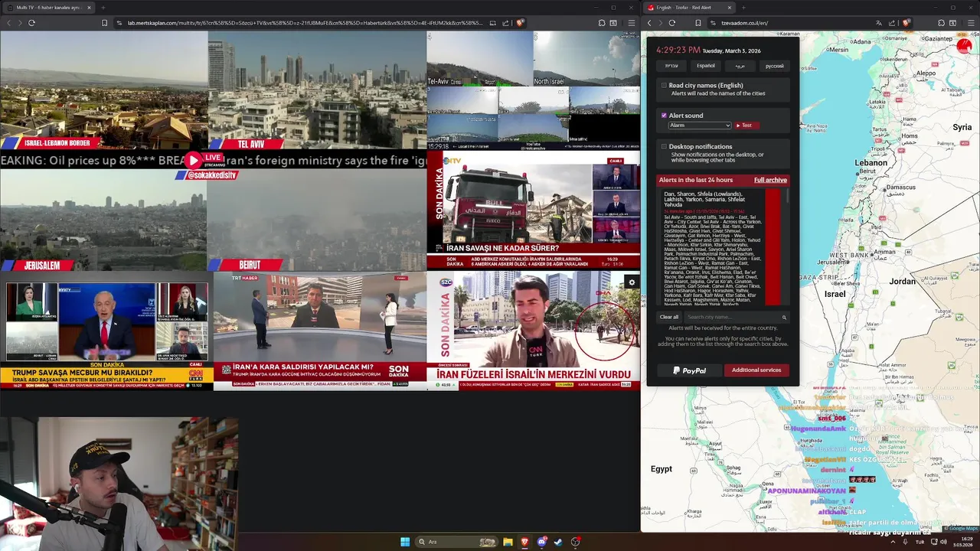
Task: Select the Tel Aviv camera feed
Action: [317, 90]
